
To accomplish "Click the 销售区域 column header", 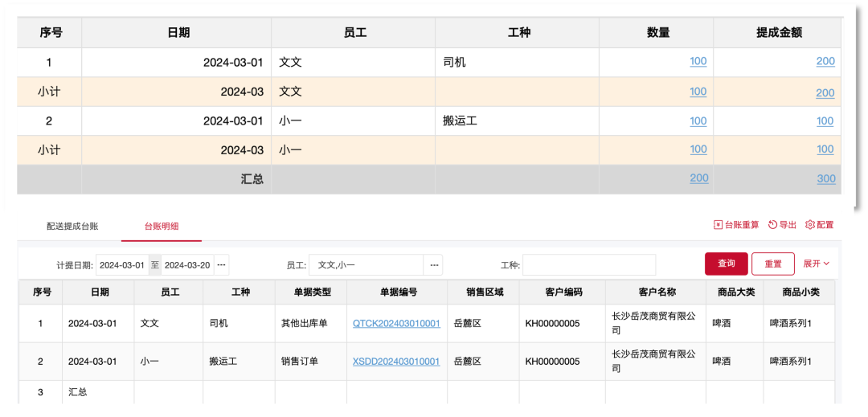I will tap(485, 292).
